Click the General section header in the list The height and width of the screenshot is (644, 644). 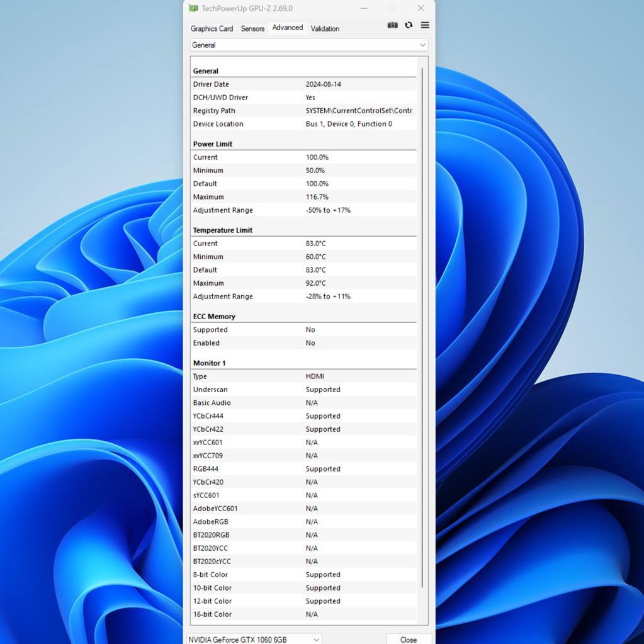pos(205,71)
